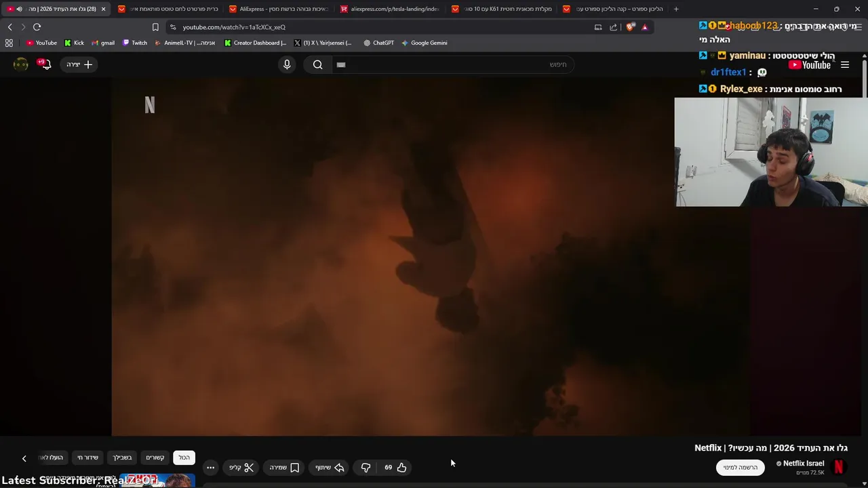Bookmark this page using the bookmark icon
This screenshot has width=868, height=488.
(x=155, y=27)
